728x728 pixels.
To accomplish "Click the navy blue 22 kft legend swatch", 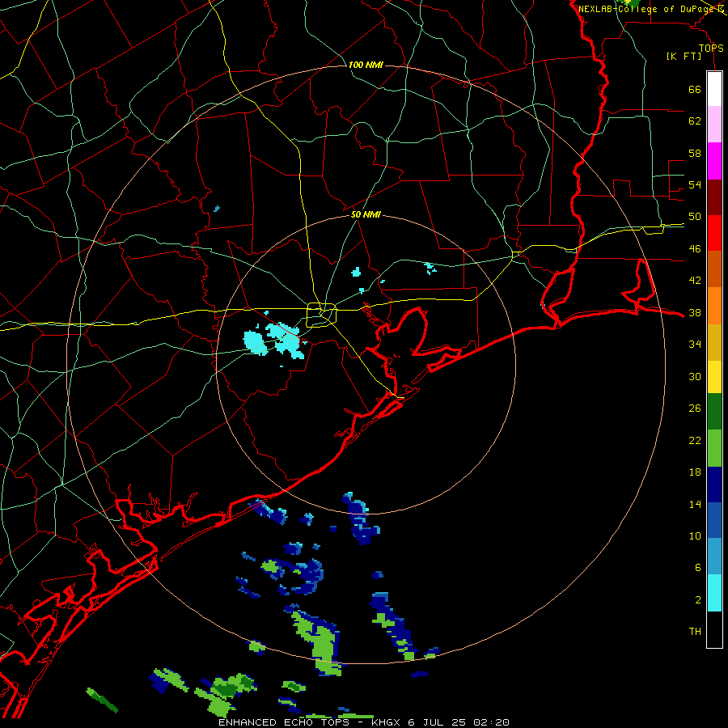I will (714, 485).
